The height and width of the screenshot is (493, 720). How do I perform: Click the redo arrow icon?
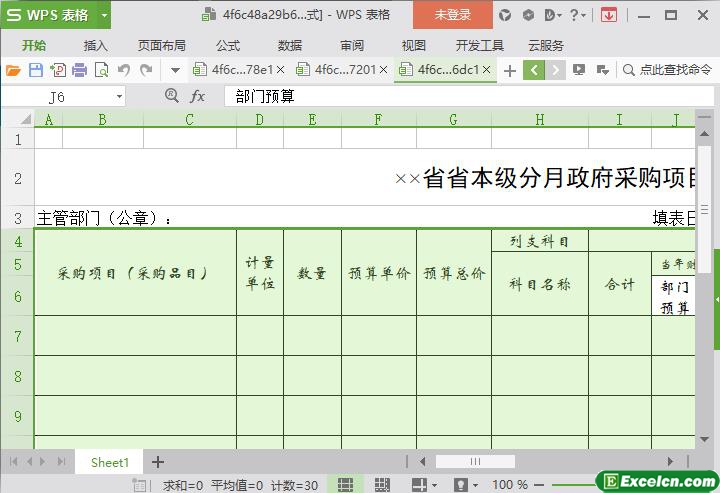(x=146, y=70)
